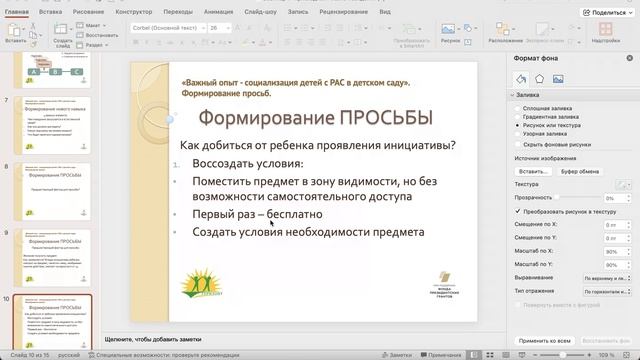Click the Расположение arrange icon
The height and width of the screenshot is (360, 640).
(x=502, y=29)
